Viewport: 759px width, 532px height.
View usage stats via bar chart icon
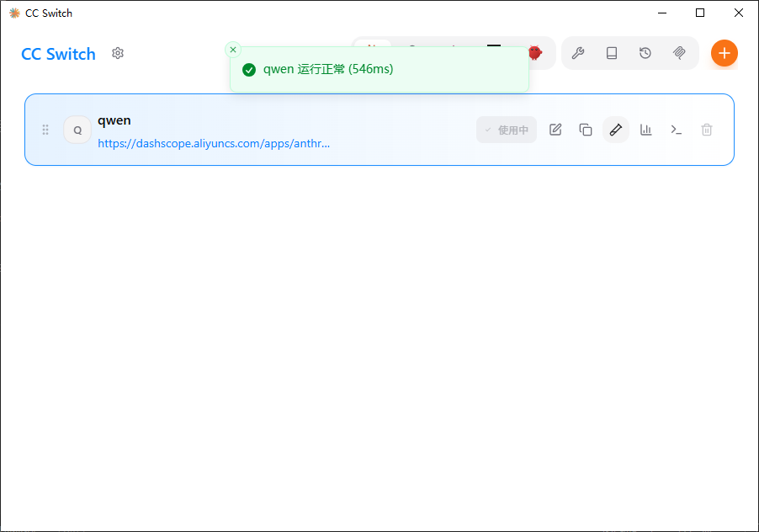click(646, 130)
